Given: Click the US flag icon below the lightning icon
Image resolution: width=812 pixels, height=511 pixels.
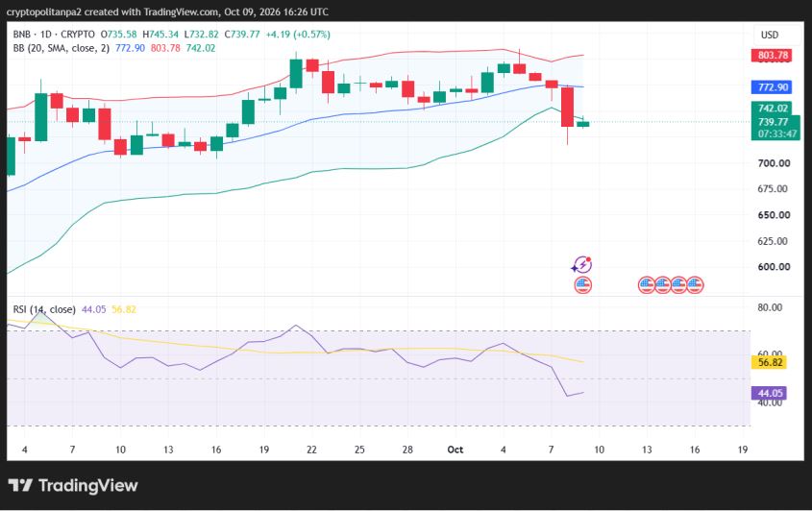Looking at the screenshot, I should [x=583, y=284].
